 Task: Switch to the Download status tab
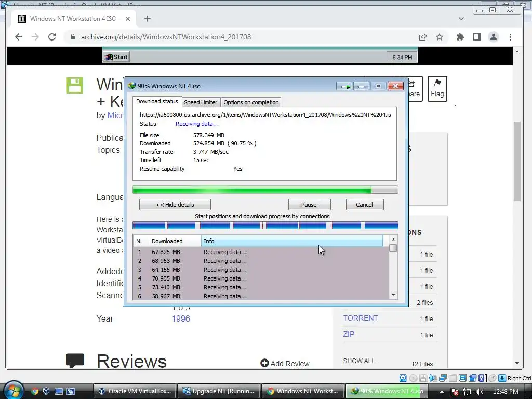(x=157, y=101)
